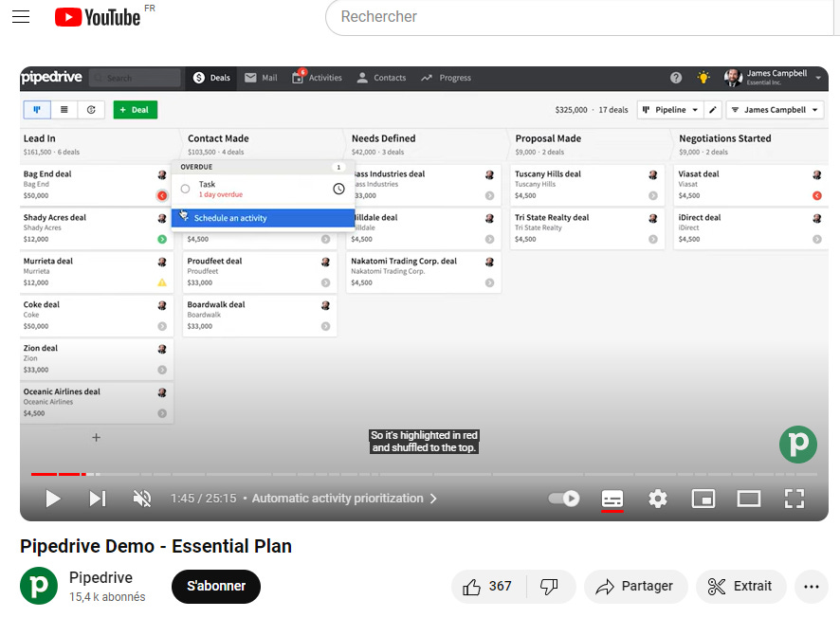Open activity arrow on iDirect deal
This screenshot has height=618, width=840.
coord(817,239)
